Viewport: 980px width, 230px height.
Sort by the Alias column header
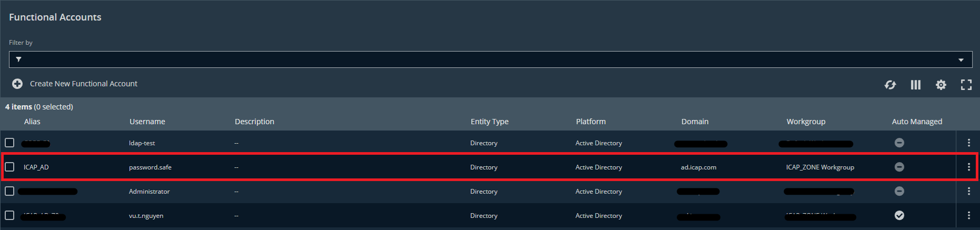tap(32, 122)
